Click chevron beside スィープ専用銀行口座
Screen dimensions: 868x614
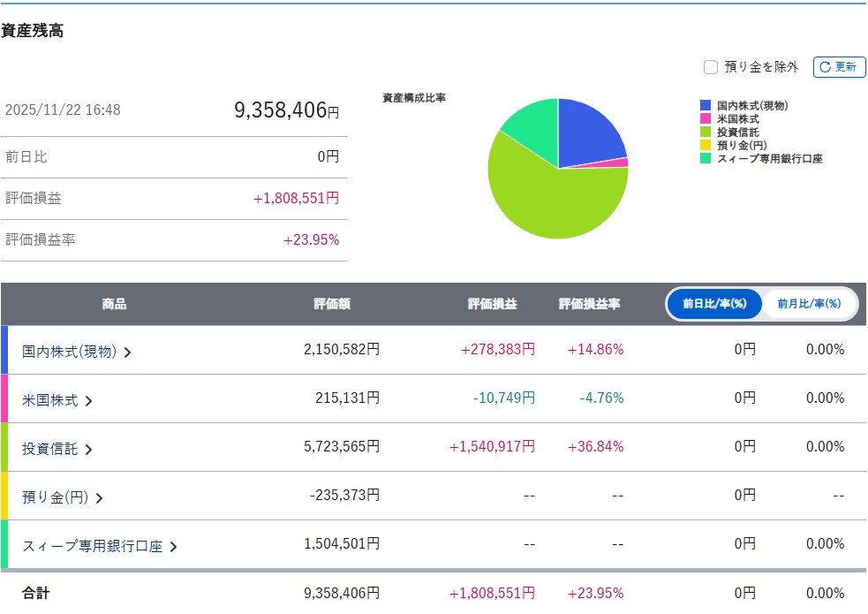pyautogui.click(x=173, y=547)
